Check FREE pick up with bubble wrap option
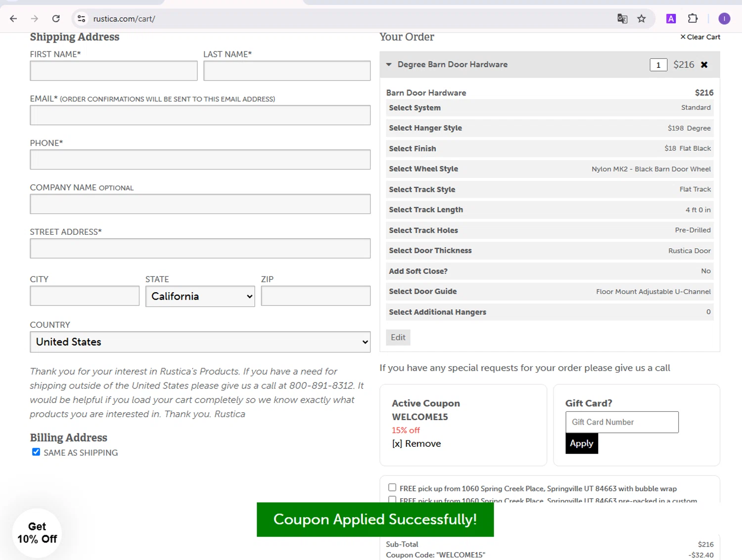The height and width of the screenshot is (560, 742). [392, 487]
